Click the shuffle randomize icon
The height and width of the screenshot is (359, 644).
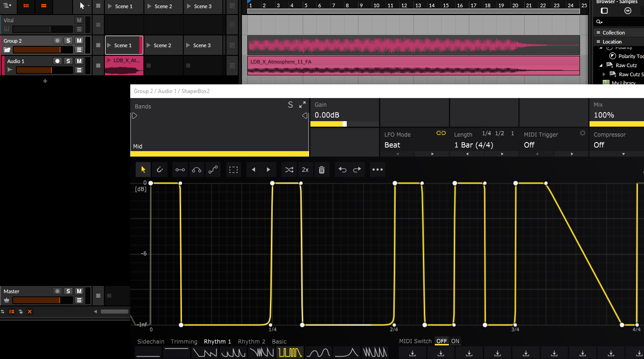click(289, 170)
